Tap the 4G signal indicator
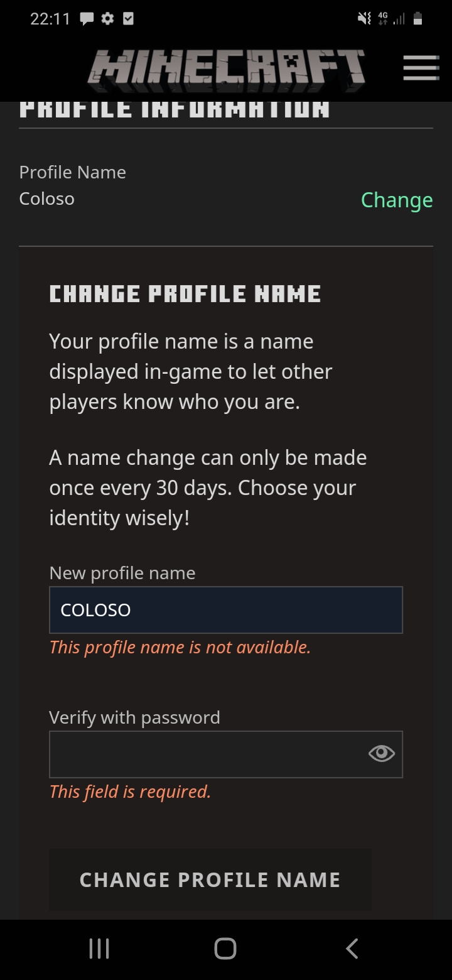The image size is (452, 980). pyautogui.click(x=383, y=19)
